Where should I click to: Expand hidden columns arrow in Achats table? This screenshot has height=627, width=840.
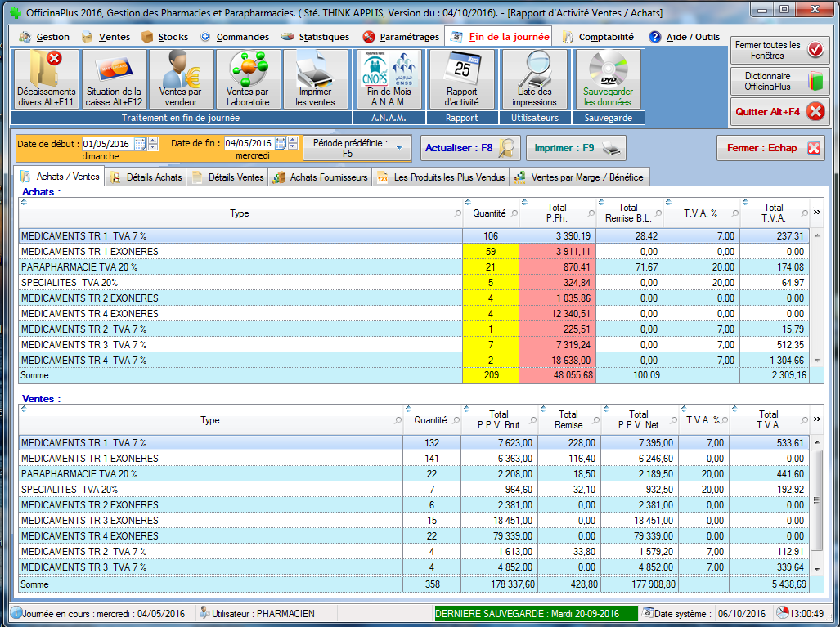click(816, 213)
